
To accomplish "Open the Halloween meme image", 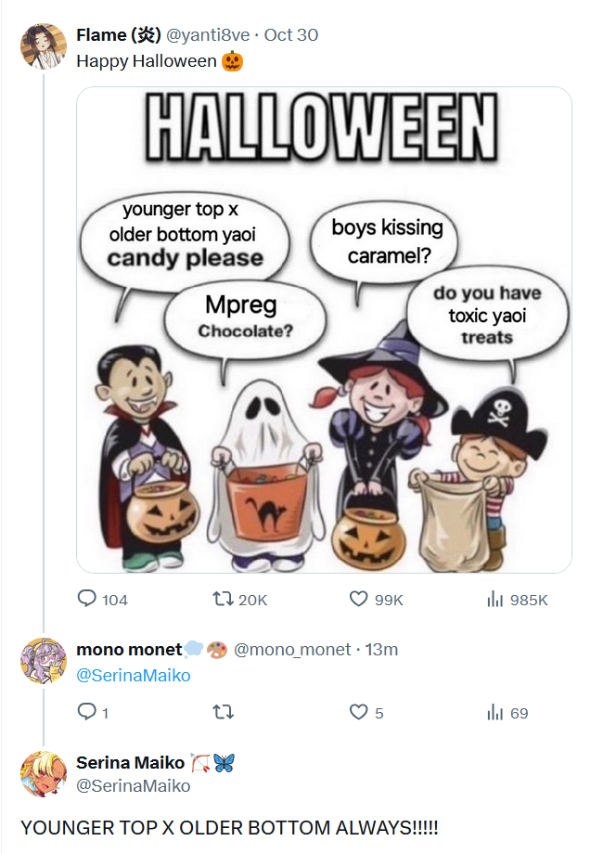I will tap(325, 330).
